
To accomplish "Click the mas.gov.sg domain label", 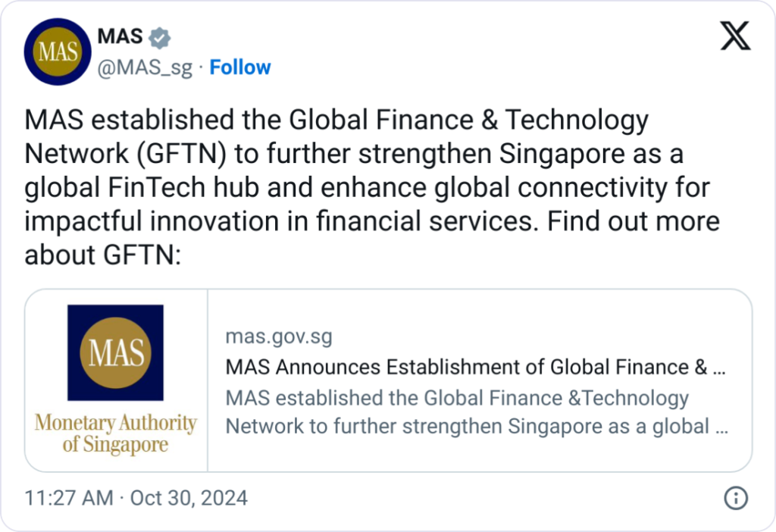I will [279, 336].
